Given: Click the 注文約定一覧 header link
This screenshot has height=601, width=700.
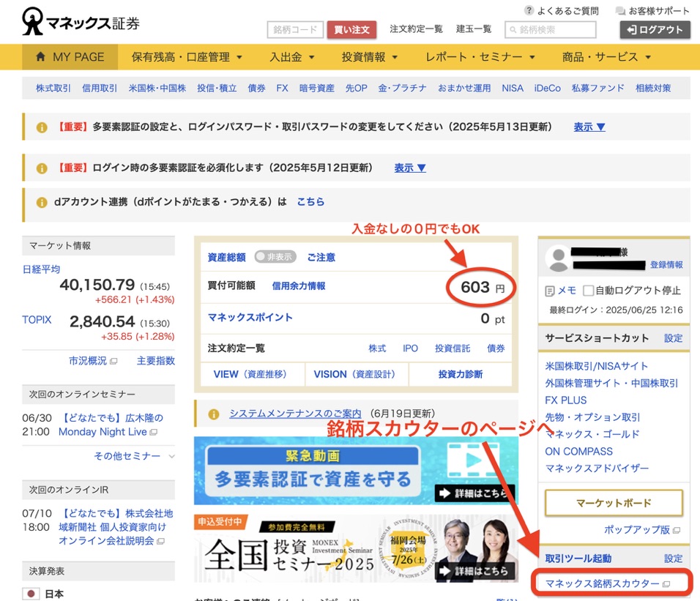Looking at the screenshot, I should tap(416, 29).
